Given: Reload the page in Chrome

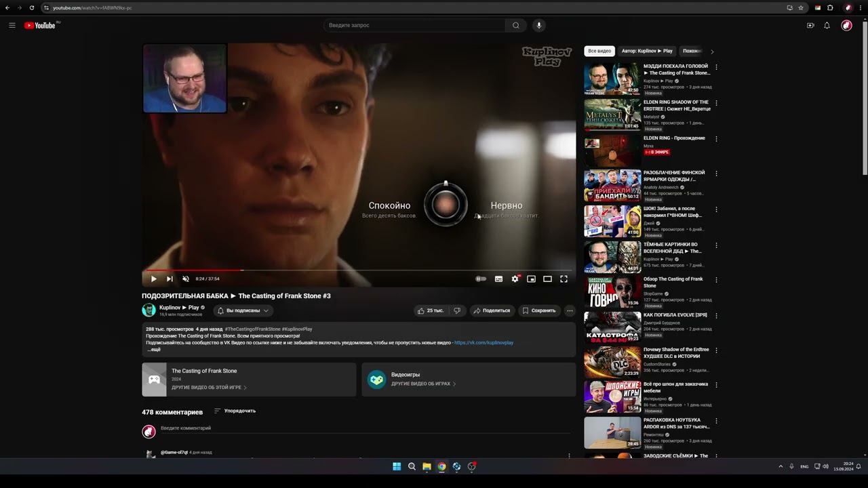Looking at the screenshot, I should (32, 7).
